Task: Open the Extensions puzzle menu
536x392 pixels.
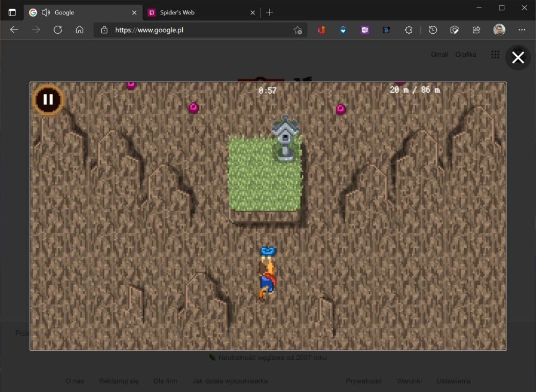Action: [x=408, y=30]
